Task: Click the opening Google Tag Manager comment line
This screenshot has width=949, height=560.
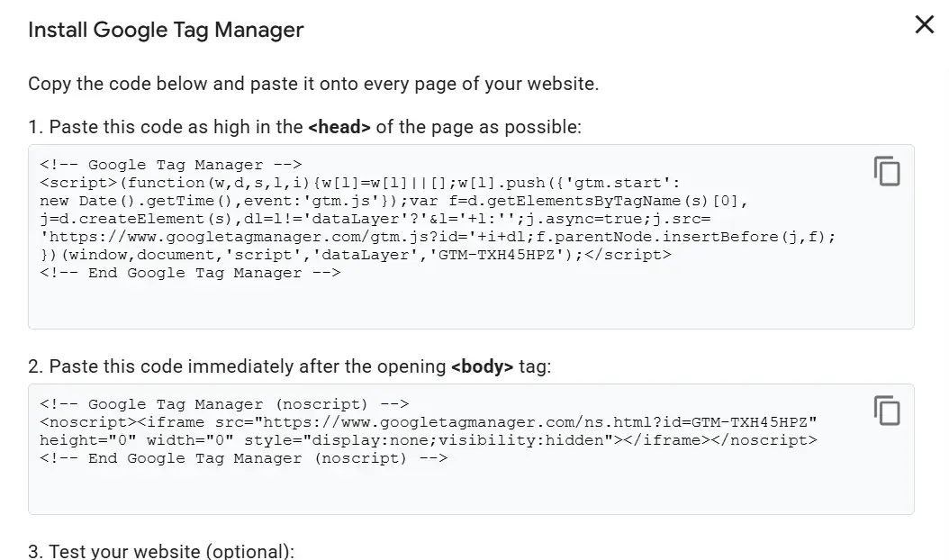Action: click(171, 165)
